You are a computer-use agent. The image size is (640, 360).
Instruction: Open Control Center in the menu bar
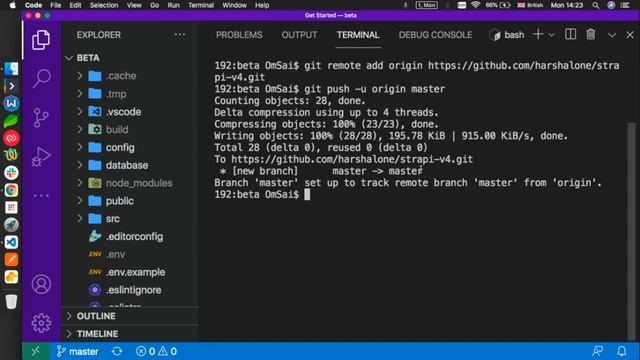pos(624,5)
